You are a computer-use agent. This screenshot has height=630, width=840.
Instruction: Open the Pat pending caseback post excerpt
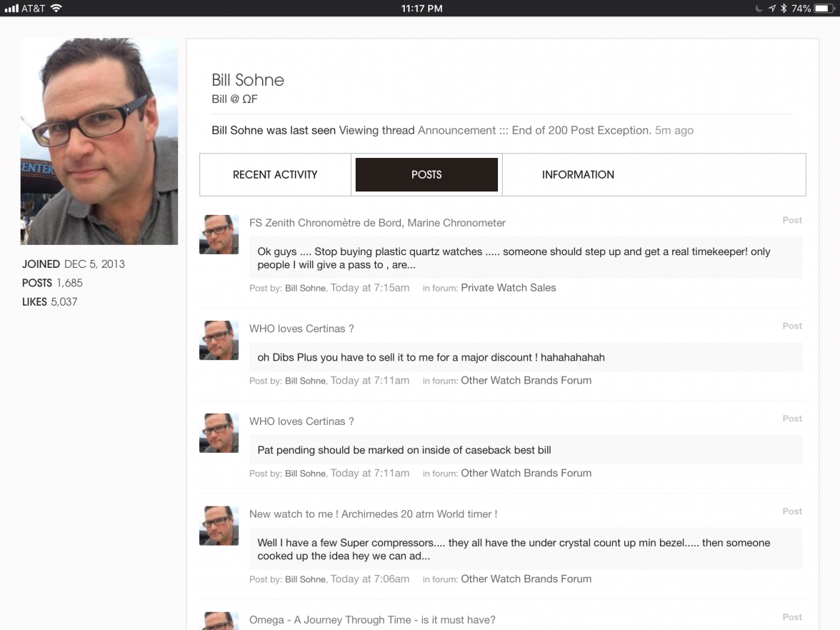point(404,450)
